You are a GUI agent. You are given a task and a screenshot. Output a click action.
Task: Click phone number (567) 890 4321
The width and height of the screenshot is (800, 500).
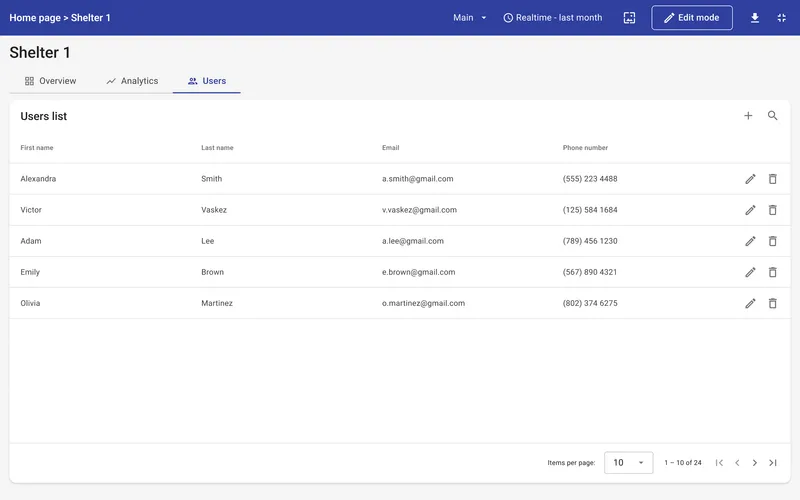point(590,272)
